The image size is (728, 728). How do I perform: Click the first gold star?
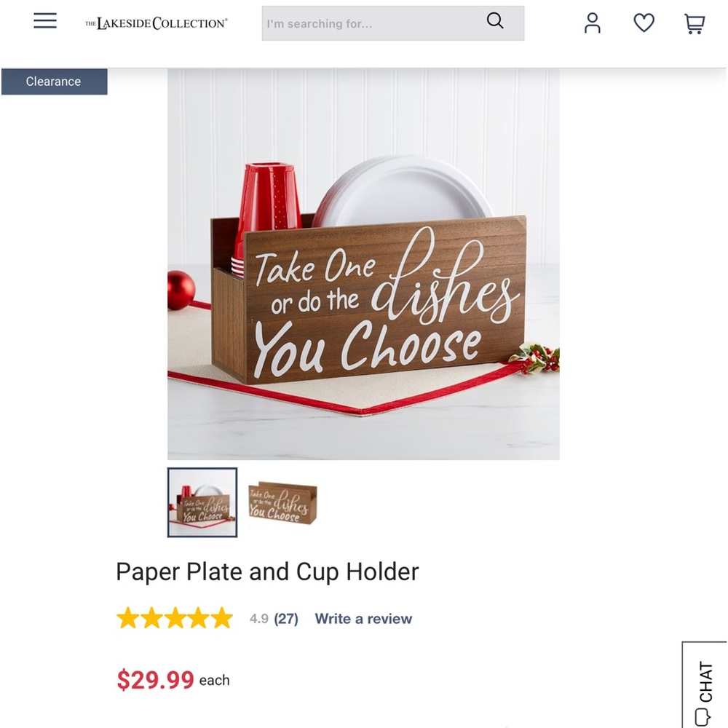127,618
